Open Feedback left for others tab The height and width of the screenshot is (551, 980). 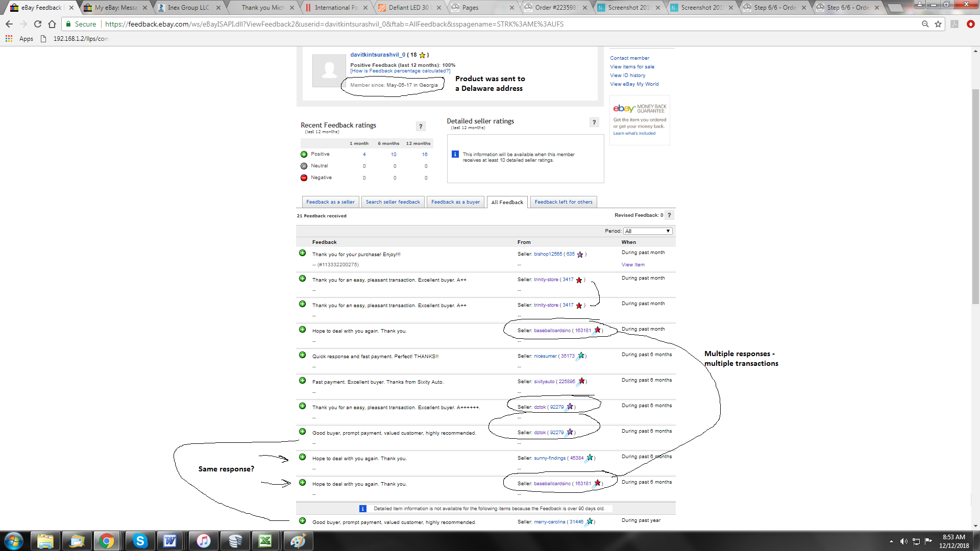[x=563, y=202]
